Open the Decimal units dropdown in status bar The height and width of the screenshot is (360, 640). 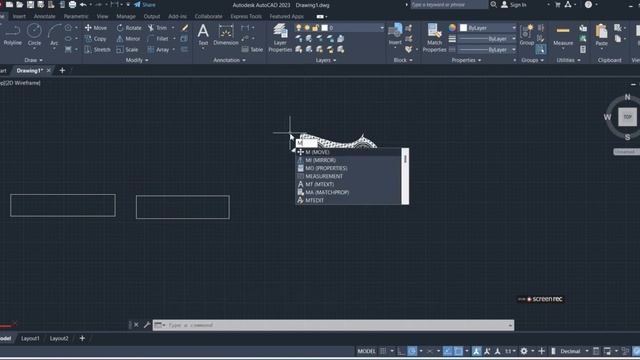click(573, 351)
